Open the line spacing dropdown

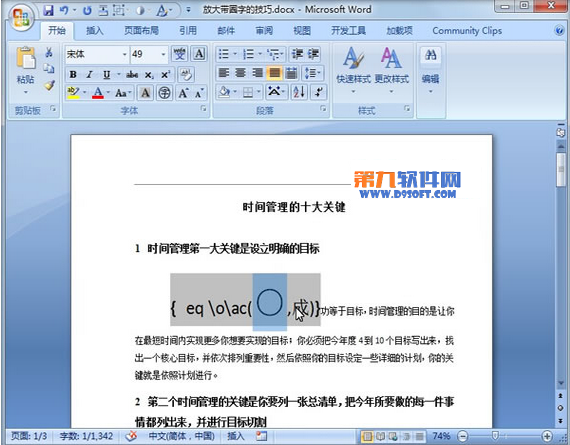point(312,73)
